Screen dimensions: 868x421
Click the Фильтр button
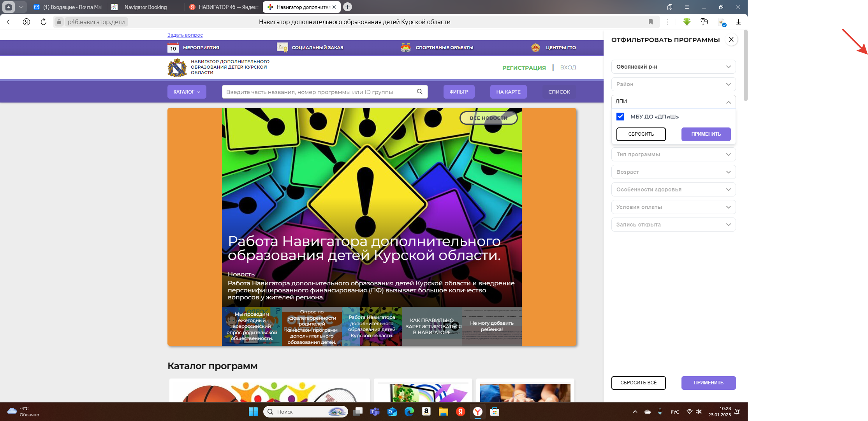(459, 92)
